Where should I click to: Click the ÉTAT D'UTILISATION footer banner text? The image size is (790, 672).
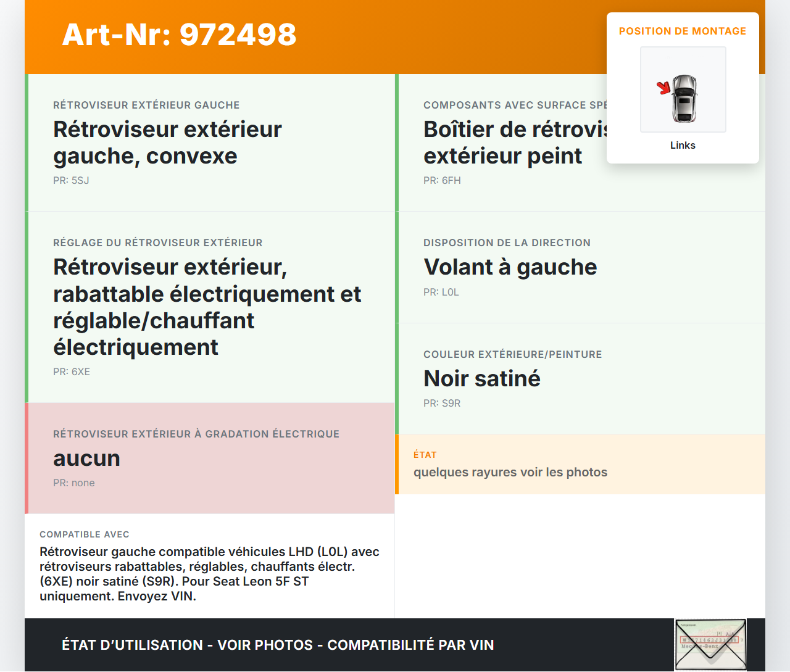[x=278, y=645]
